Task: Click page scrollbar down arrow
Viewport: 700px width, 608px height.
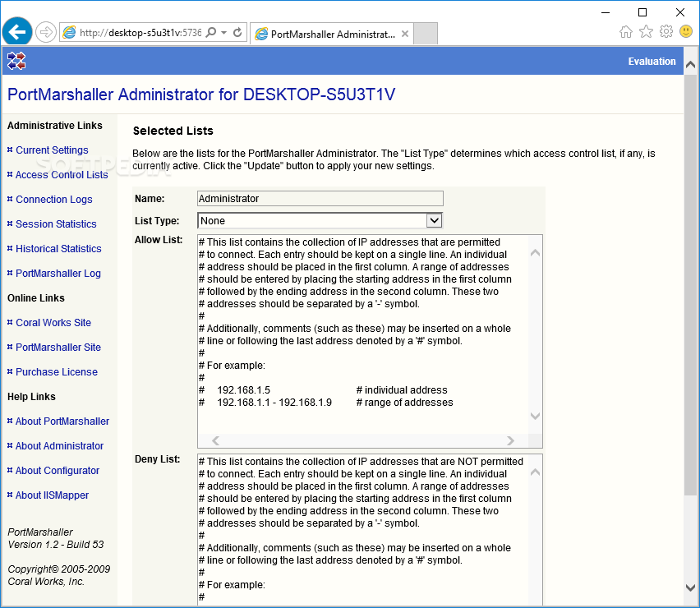Action: pos(690,587)
